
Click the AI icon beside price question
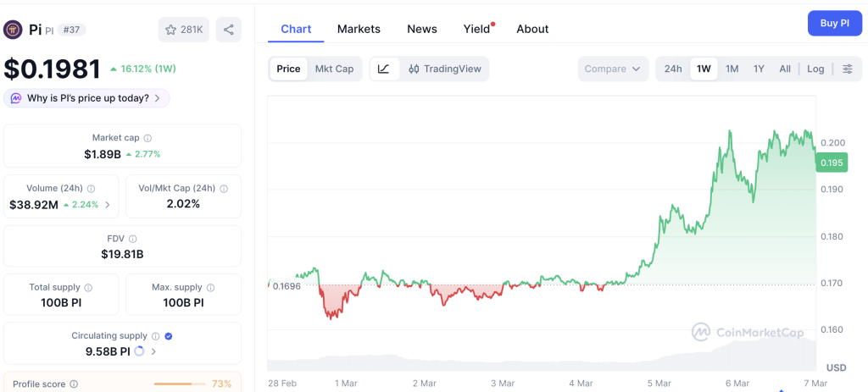coord(16,98)
